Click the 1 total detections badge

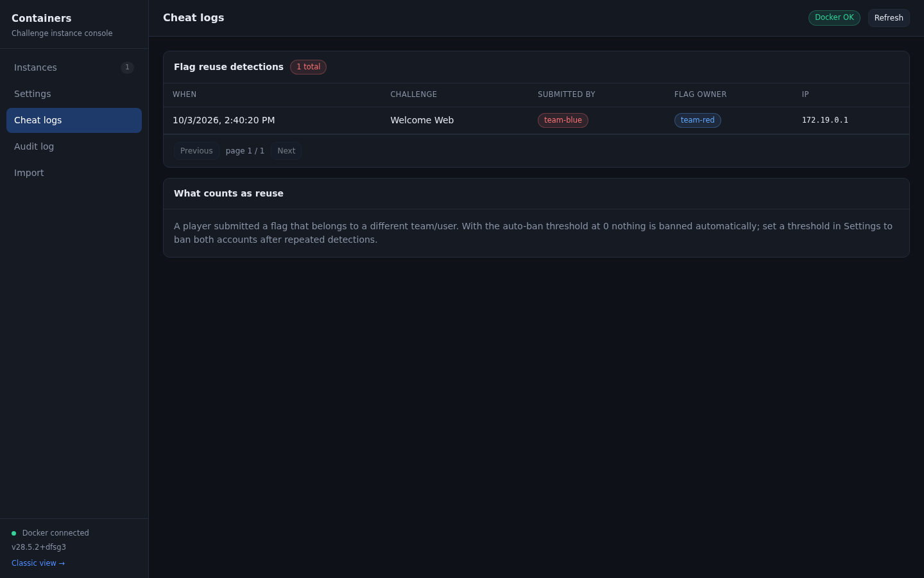308,67
